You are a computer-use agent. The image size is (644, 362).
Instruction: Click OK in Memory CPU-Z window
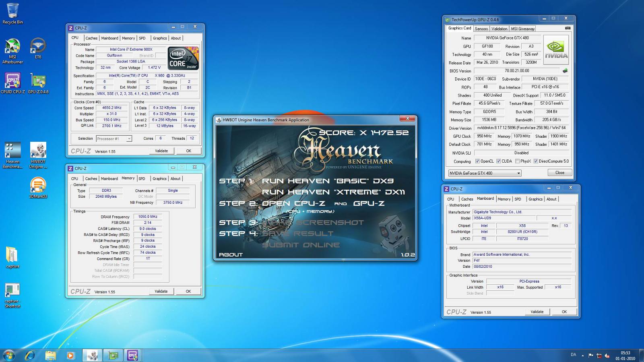point(188,292)
